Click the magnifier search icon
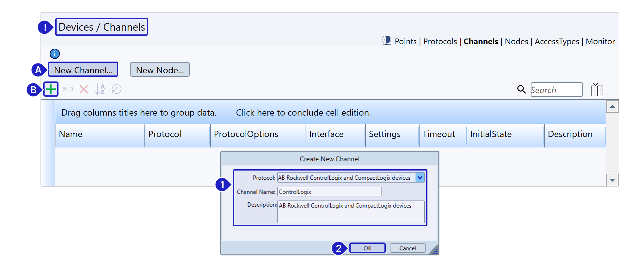Viewport: 644px width, 270px height. pyautogui.click(x=521, y=89)
